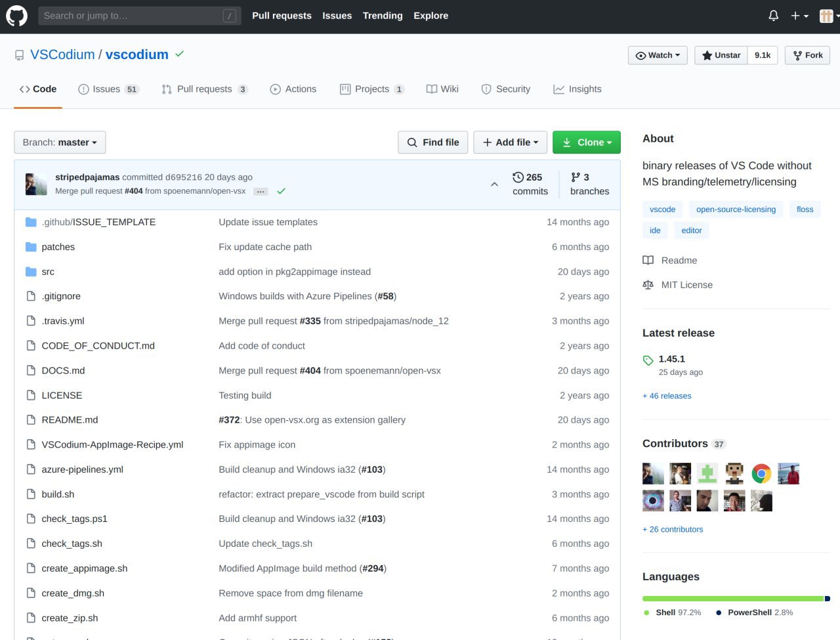Open Issues in the top navigation
This screenshot has height=640, width=840.
point(337,16)
